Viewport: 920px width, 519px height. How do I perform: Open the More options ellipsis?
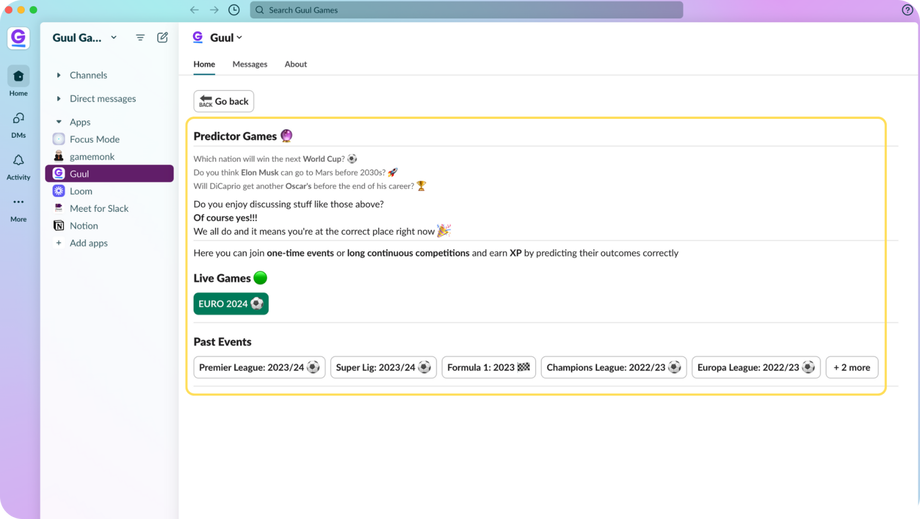click(x=18, y=202)
